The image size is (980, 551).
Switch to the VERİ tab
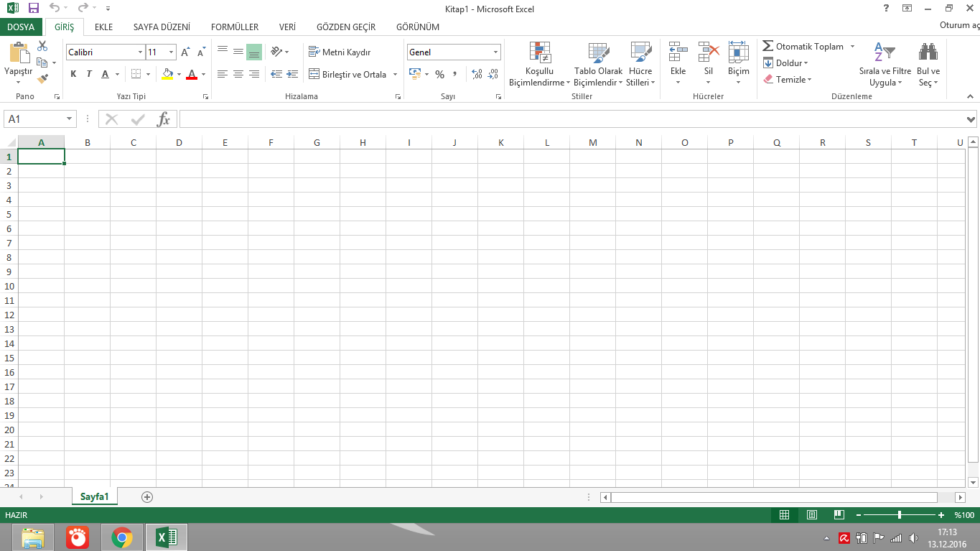(288, 27)
